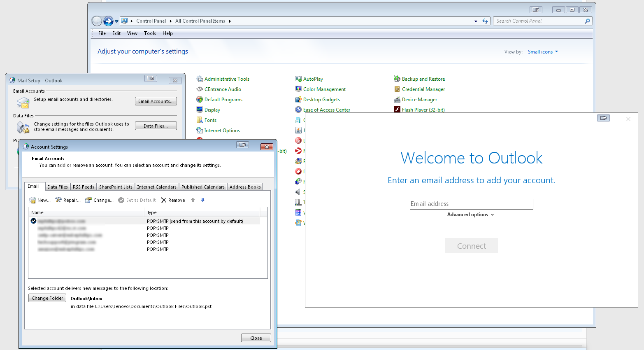Click the AutoPlay icon
The height and width of the screenshot is (350, 644).
pyautogui.click(x=298, y=79)
